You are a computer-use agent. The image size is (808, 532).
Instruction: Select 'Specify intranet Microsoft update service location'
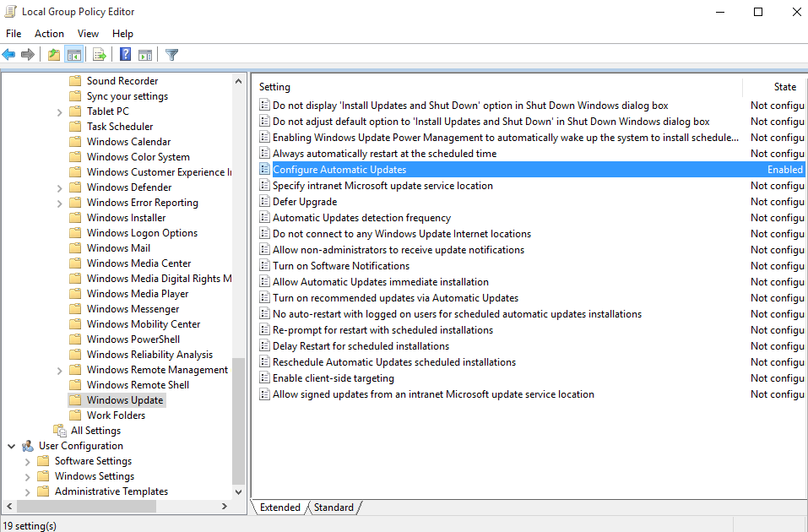382,185
